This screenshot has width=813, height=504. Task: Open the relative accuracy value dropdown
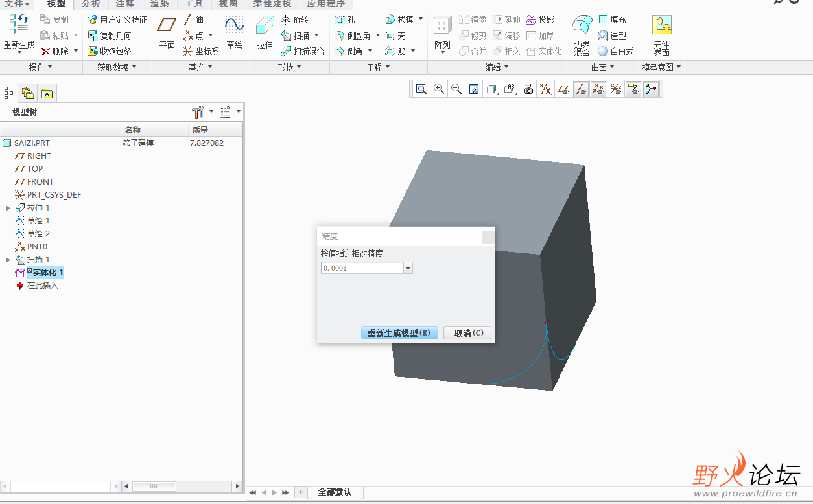click(408, 268)
